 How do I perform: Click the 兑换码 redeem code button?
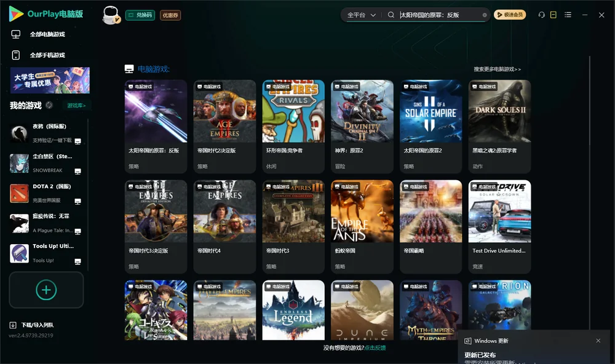[140, 15]
